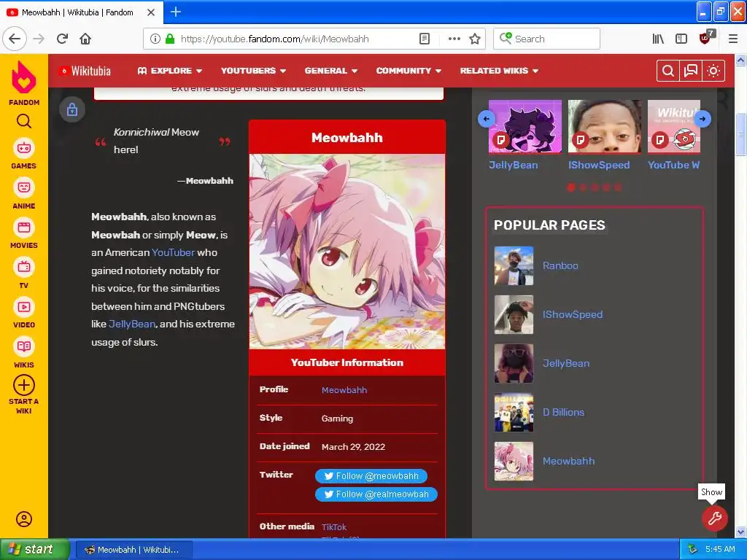Expand the YouTubers dropdown menu

(x=253, y=71)
